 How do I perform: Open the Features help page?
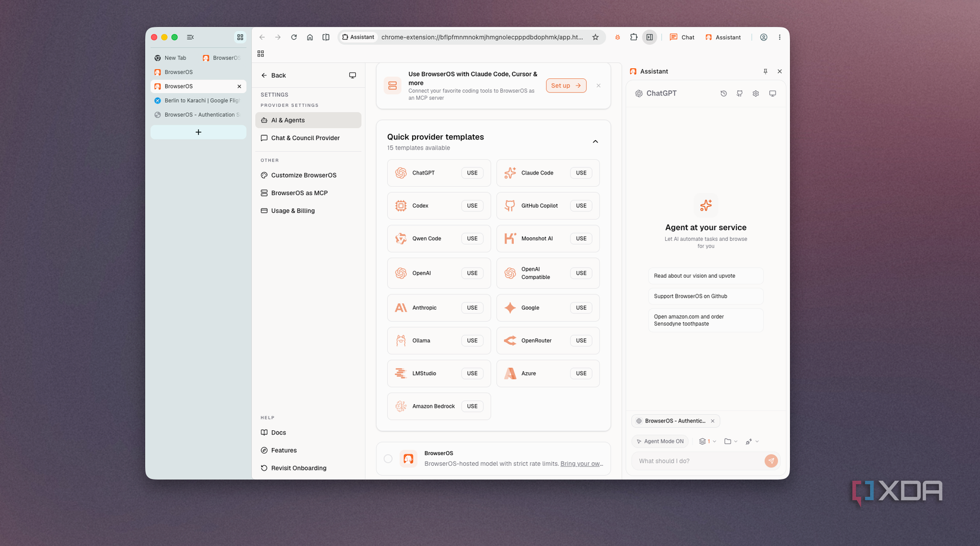click(x=308, y=451)
